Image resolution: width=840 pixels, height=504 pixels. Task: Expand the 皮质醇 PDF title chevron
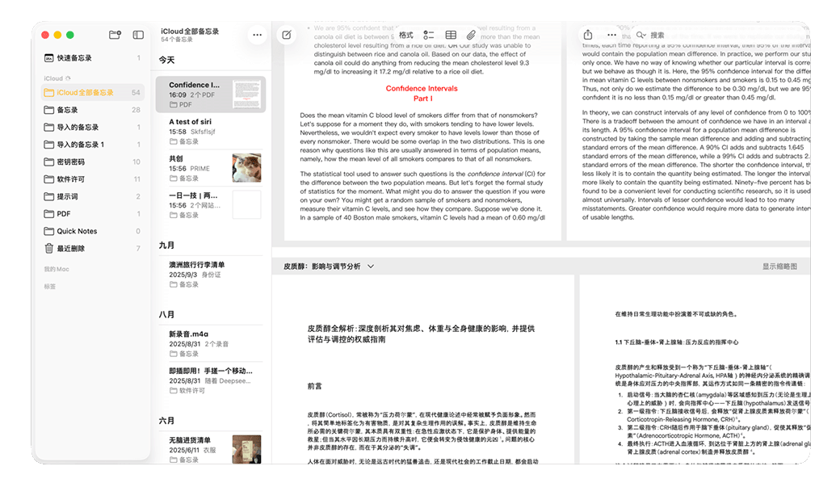click(371, 266)
